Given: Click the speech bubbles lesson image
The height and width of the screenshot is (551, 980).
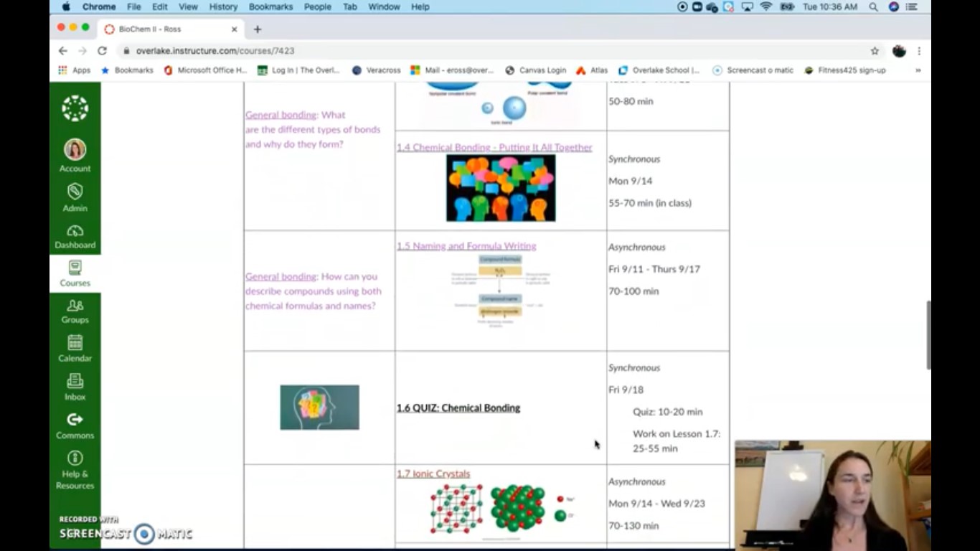Looking at the screenshot, I should tap(501, 188).
